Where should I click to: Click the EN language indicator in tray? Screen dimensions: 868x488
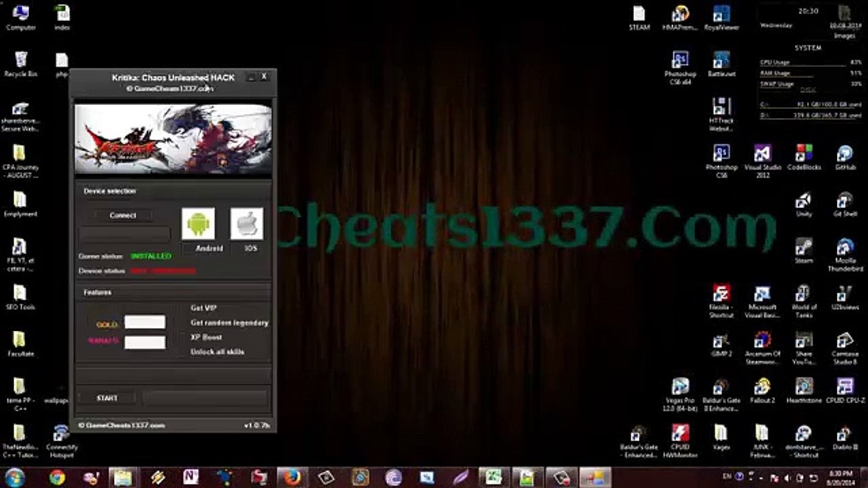727,476
